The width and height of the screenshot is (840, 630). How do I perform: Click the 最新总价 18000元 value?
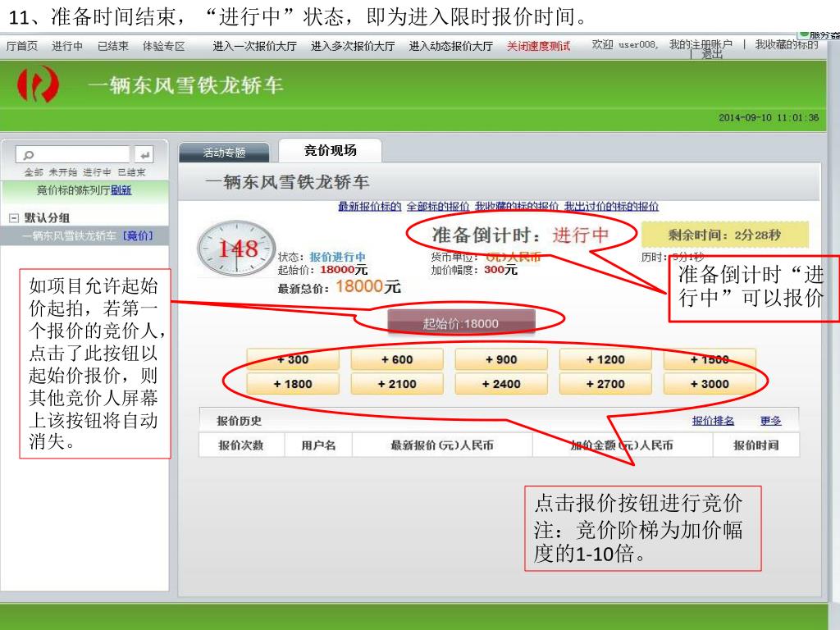tap(368, 286)
